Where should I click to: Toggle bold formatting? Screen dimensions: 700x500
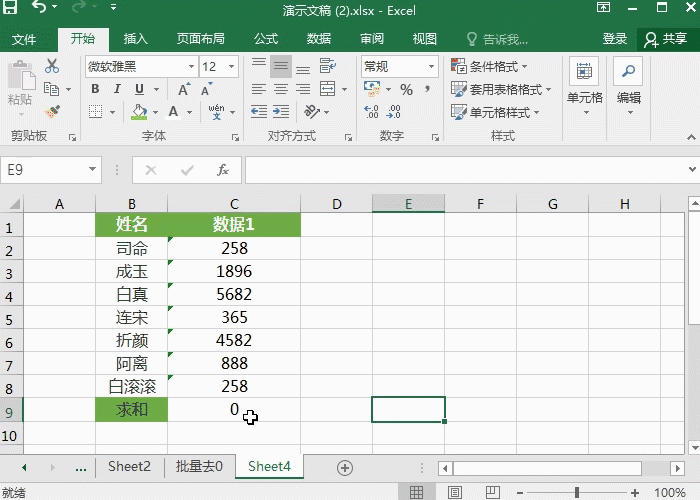[x=95, y=89]
